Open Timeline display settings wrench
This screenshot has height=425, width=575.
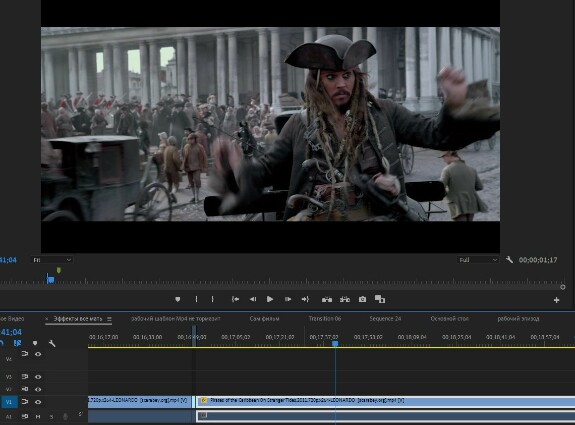point(52,344)
